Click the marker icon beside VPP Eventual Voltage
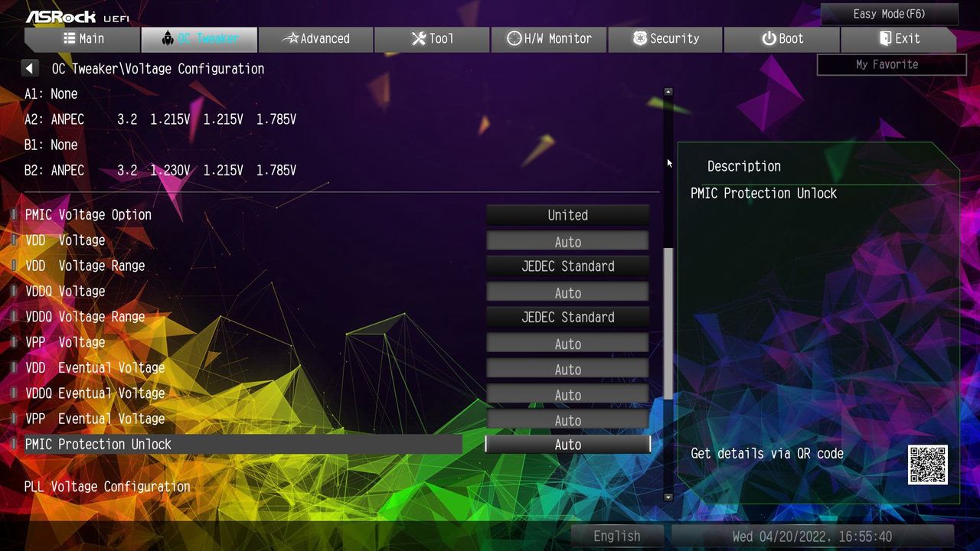This screenshot has width=980, height=551. tap(15, 419)
